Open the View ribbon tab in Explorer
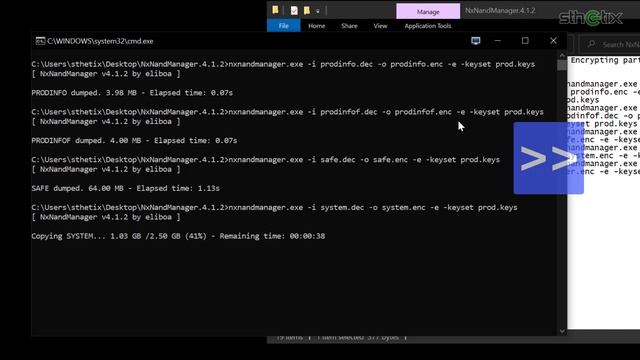640x360 pixels. pos(380,26)
